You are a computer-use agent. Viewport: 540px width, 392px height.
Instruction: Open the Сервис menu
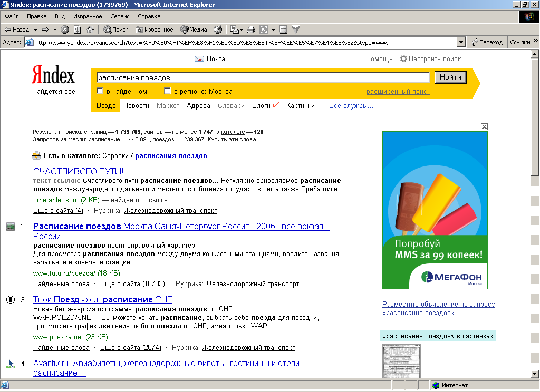pos(120,16)
